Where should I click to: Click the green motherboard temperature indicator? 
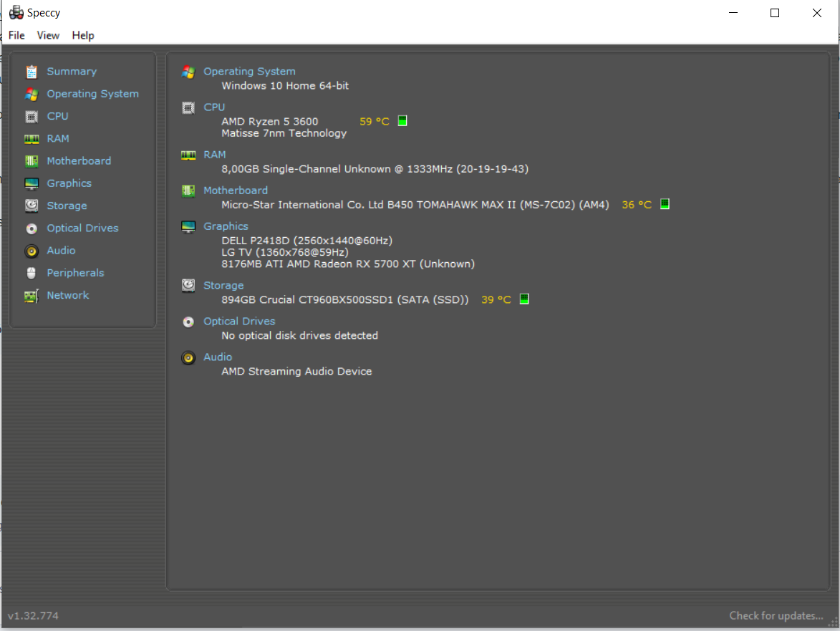click(x=665, y=203)
